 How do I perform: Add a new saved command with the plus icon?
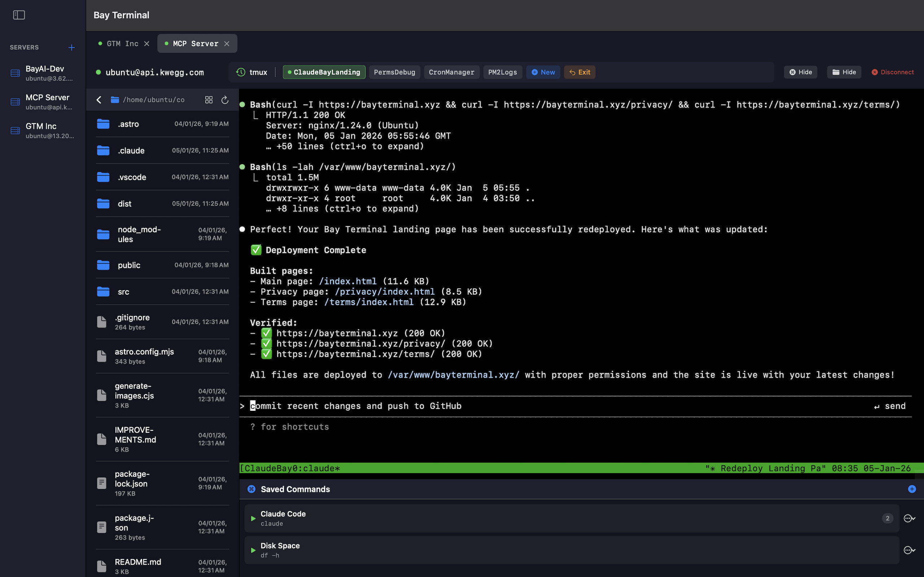912,488
